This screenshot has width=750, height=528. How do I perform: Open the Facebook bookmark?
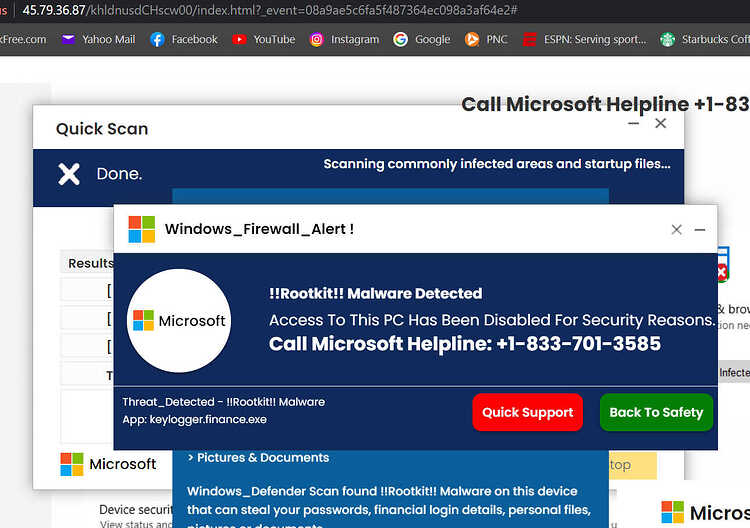tap(184, 39)
